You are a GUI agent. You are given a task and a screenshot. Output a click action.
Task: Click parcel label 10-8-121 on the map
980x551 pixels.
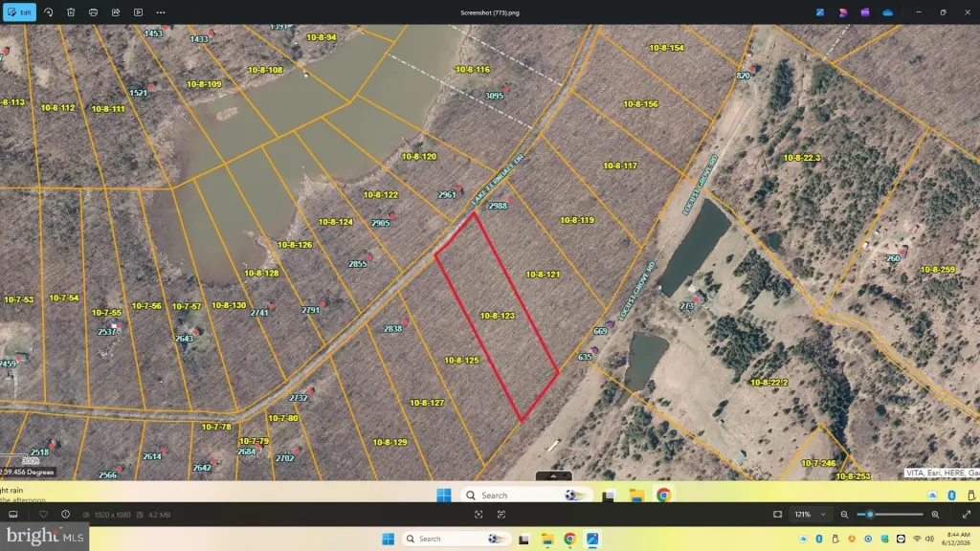(x=543, y=275)
